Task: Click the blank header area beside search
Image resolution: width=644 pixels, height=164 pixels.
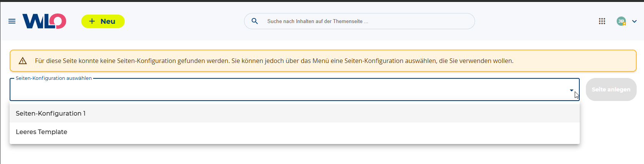Action: point(535,21)
